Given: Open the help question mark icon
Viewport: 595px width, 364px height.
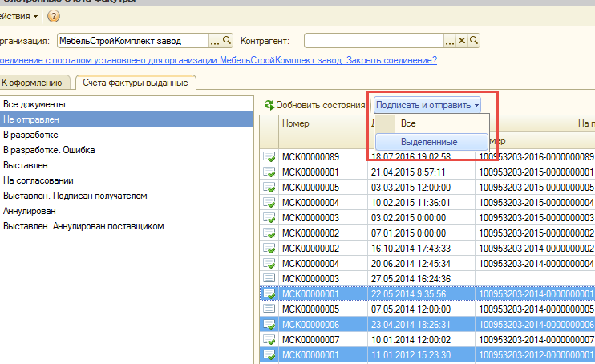Looking at the screenshot, I should [54, 16].
